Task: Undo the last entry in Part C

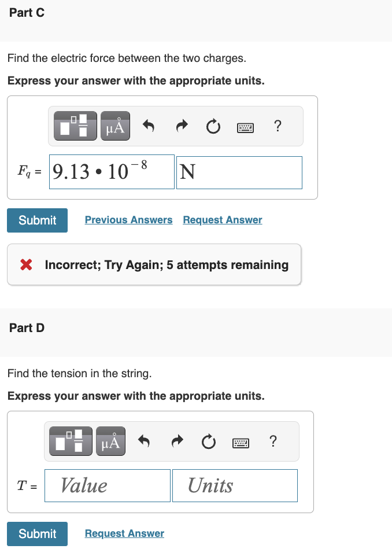Action: tap(148, 126)
